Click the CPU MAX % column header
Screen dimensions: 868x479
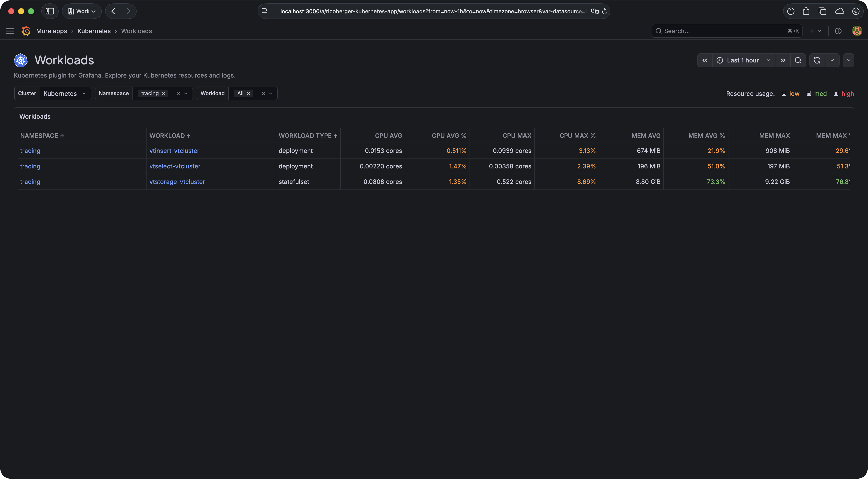pos(577,136)
